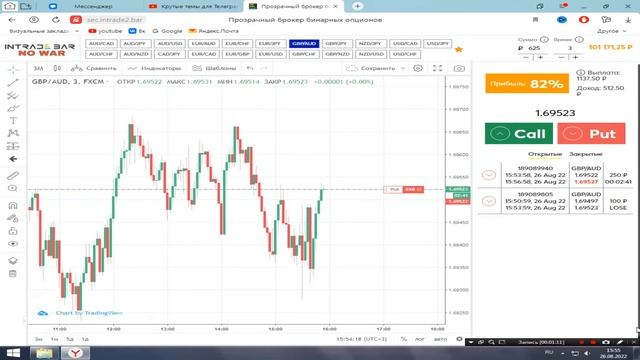Toggle авто auto scale
This screenshot has width=640, height=360.
point(440,339)
